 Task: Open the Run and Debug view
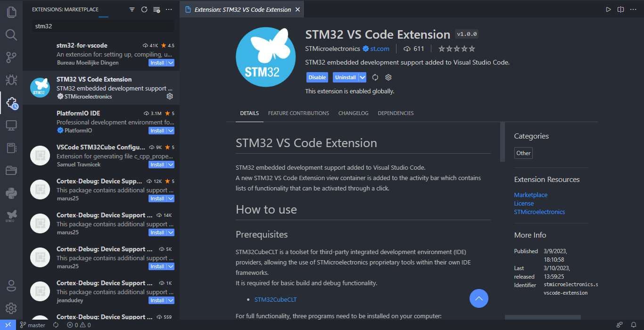(x=11, y=80)
